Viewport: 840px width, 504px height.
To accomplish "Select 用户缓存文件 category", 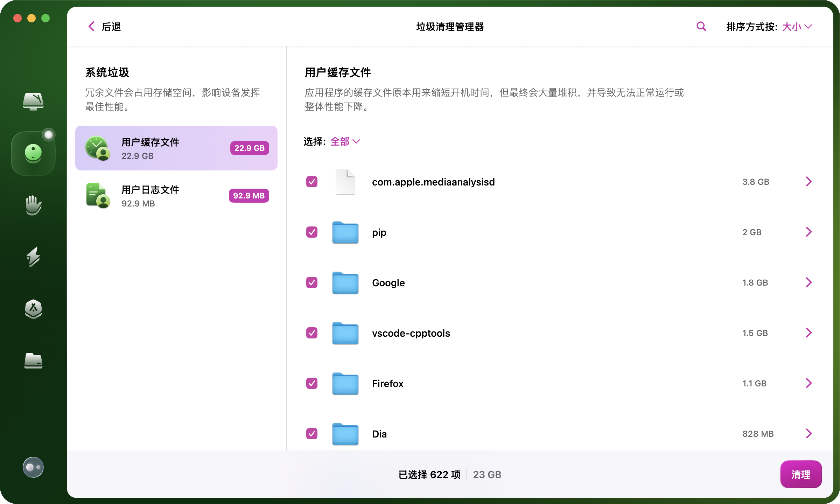I will [176, 148].
